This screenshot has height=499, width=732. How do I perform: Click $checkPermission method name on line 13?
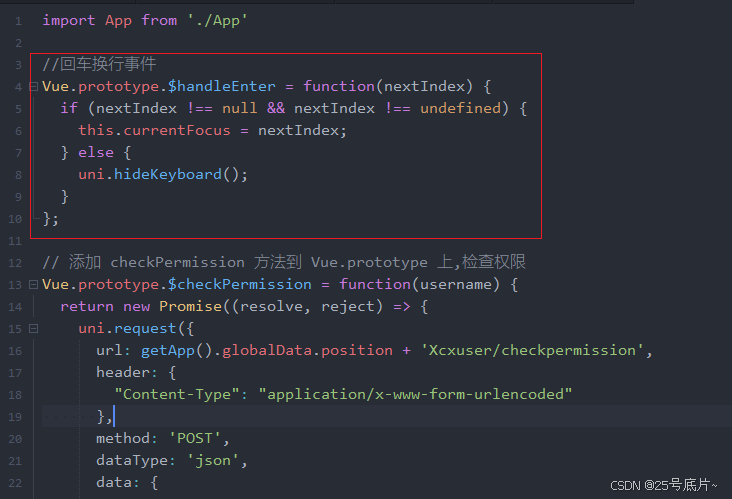(x=239, y=284)
